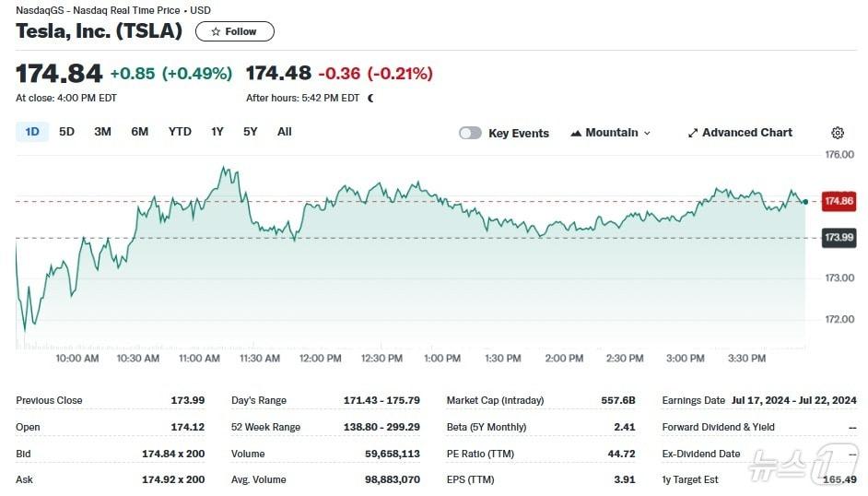Image resolution: width=868 pixels, height=496 pixels.
Task: Select the 3M time range tab
Action: (x=102, y=132)
